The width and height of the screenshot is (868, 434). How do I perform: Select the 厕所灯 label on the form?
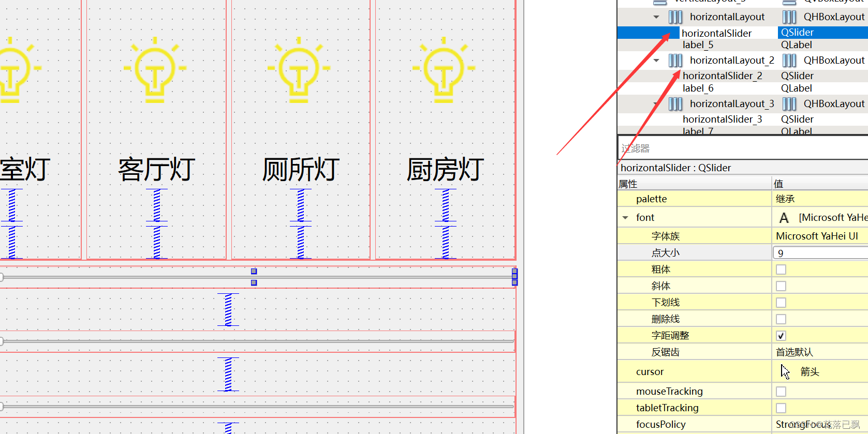point(301,170)
